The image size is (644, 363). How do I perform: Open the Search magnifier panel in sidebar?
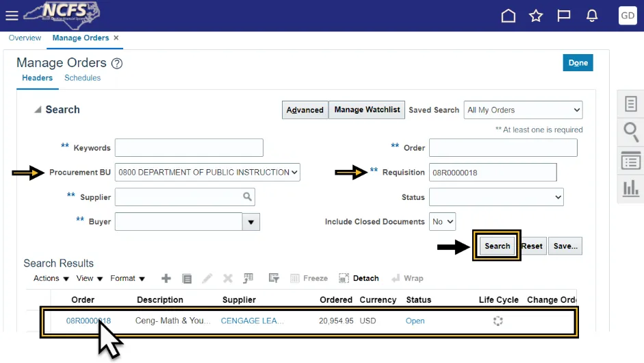point(630,132)
